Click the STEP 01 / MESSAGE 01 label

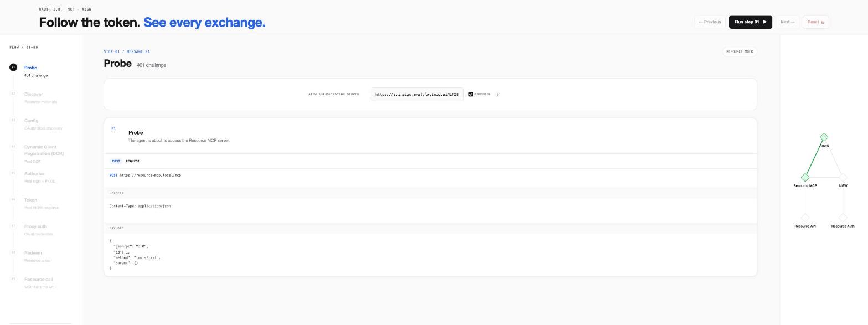[127, 51]
